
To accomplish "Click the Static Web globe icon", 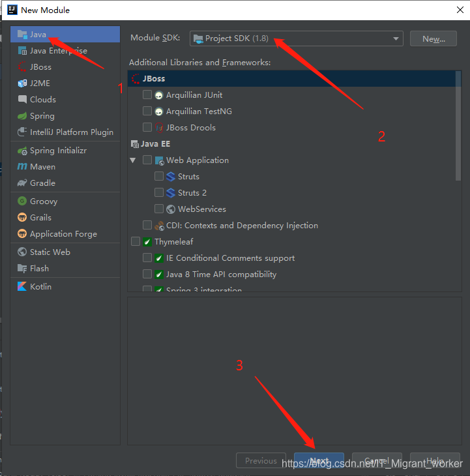I will pos(22,252).
